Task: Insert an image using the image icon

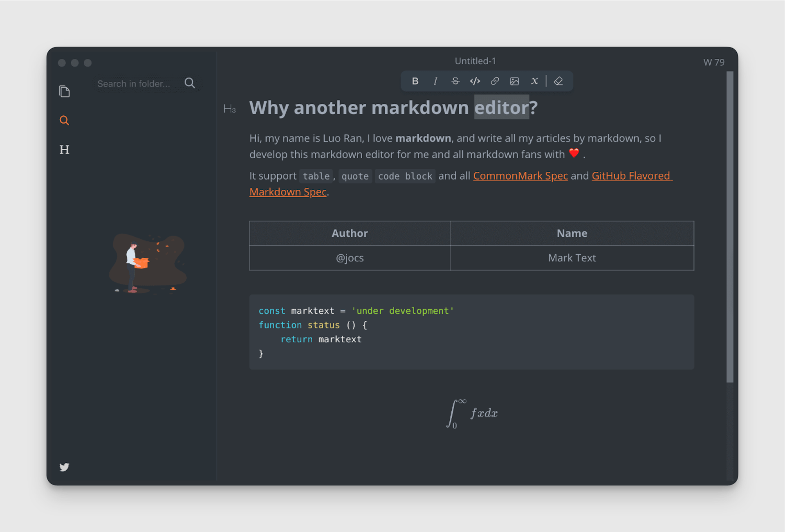Action: tap(515, 81)
